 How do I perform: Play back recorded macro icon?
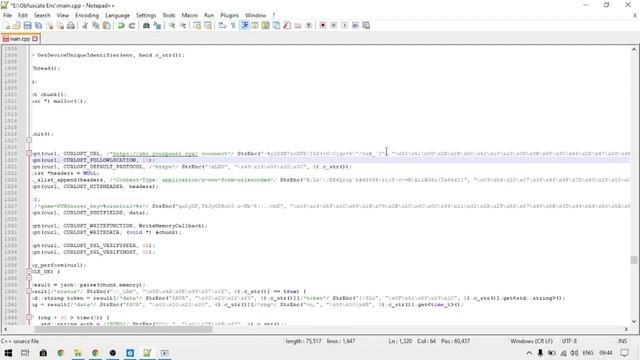[344, 25]
